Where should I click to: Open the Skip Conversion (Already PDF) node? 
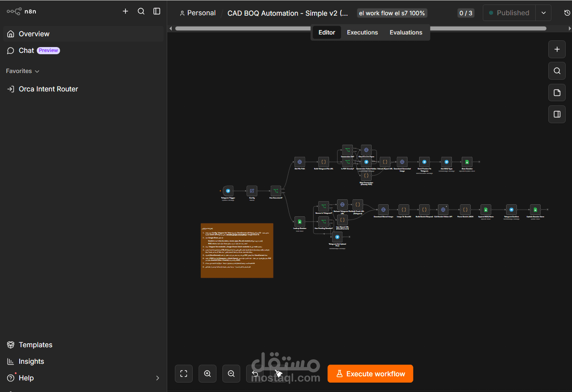coord(366,177)
